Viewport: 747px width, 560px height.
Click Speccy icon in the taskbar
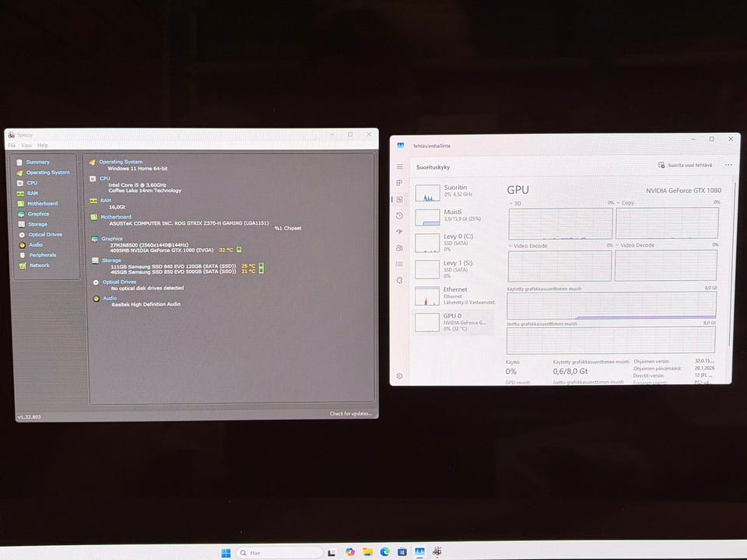coord(437,551)
